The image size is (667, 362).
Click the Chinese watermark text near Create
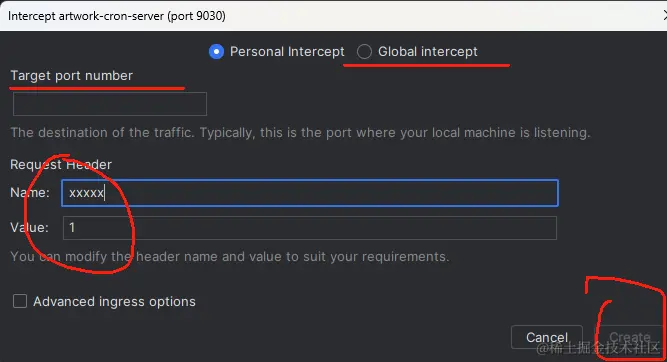[598, 348]
